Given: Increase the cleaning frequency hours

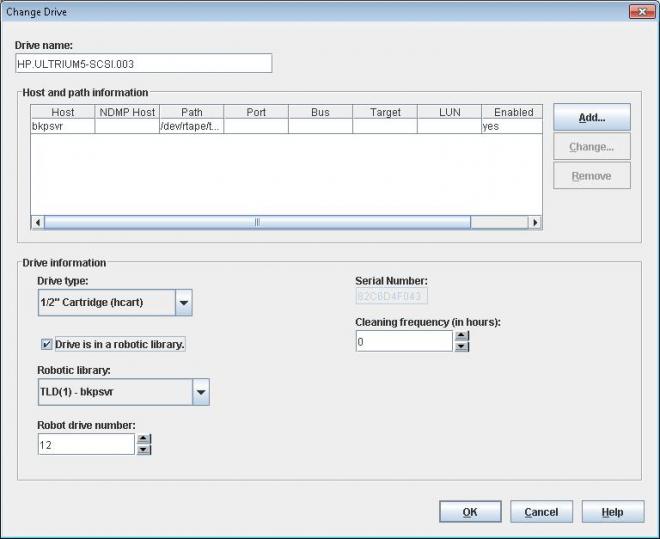Looking at the screenshot, I should [462, 336].
